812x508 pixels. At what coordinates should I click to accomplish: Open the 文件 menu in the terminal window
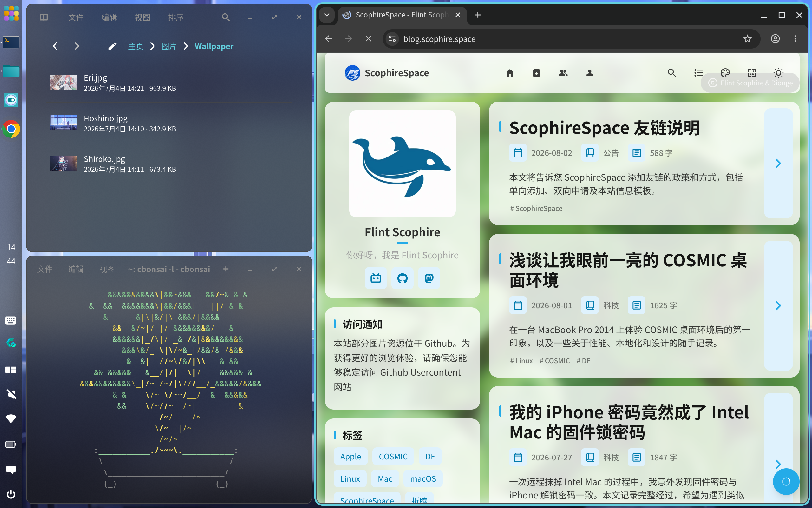coord(45,269)
